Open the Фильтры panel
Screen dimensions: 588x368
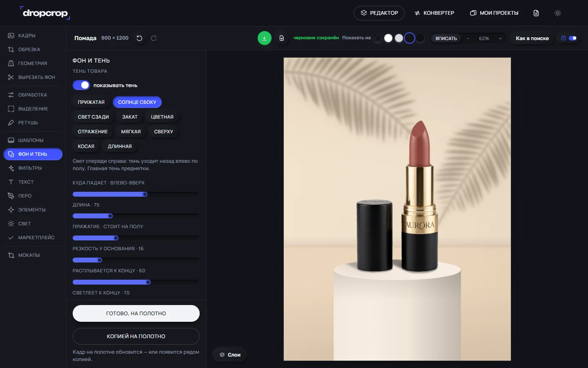tap(33, 168)
